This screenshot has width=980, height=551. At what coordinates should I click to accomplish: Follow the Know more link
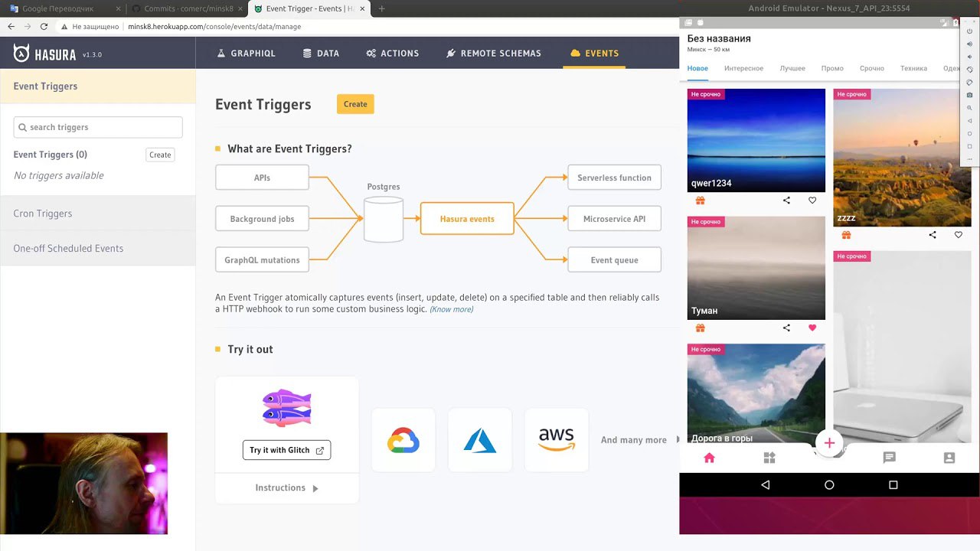(x=452, y=309)
